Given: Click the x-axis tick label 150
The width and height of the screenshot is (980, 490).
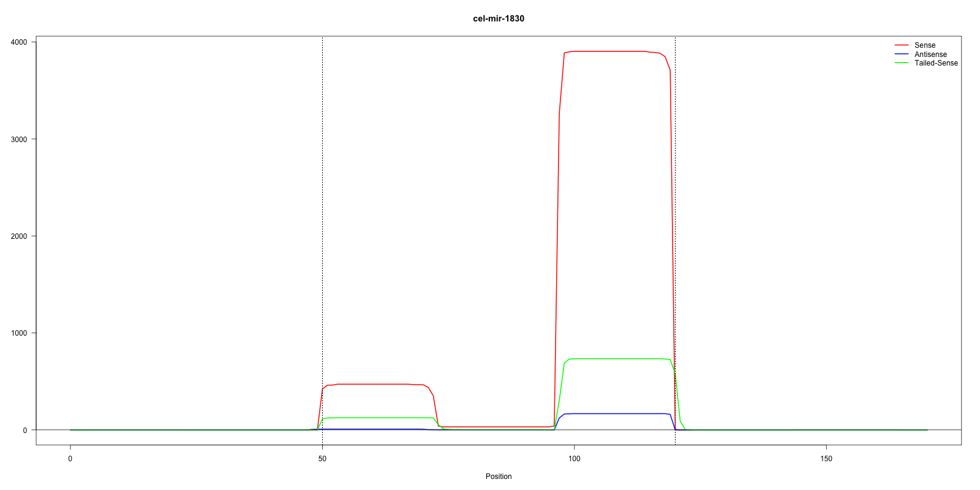Looking at the screenshot, I should [x=826, y=459].
